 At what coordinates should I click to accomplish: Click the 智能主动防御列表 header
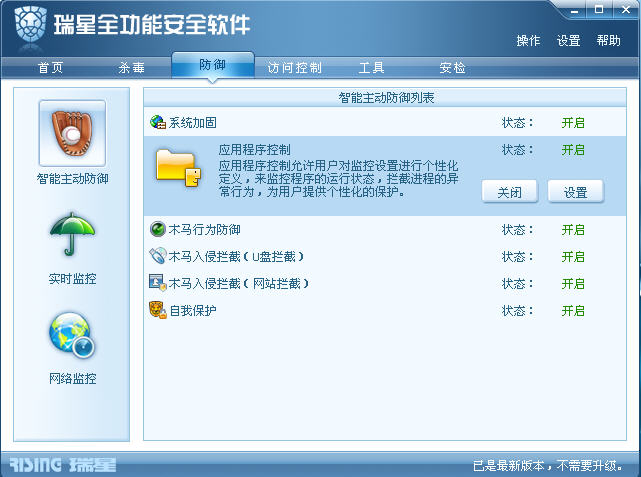386,97
